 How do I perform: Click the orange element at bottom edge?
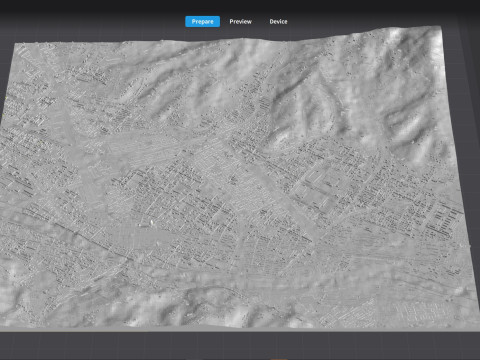click(x=279, y=359)
